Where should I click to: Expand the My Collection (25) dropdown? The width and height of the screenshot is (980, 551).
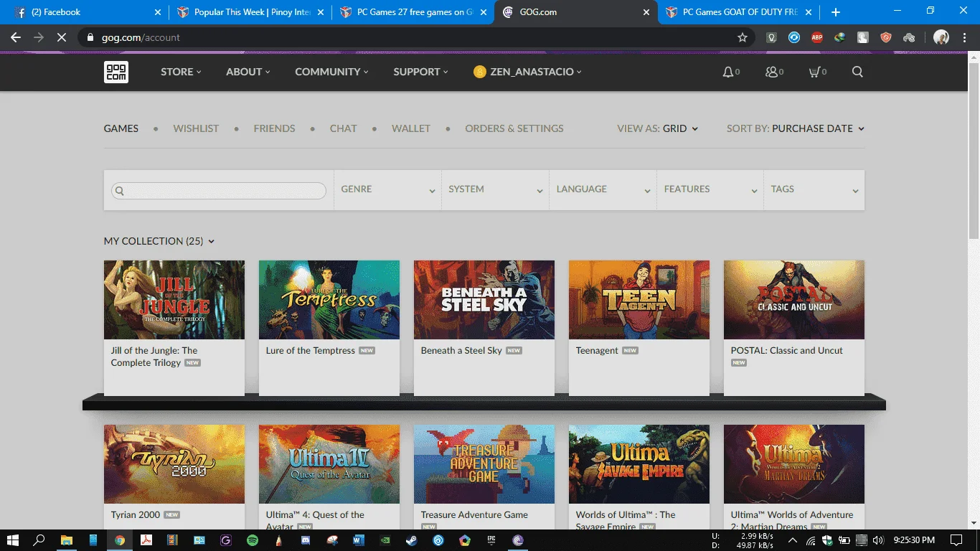(x=159, y=241)
